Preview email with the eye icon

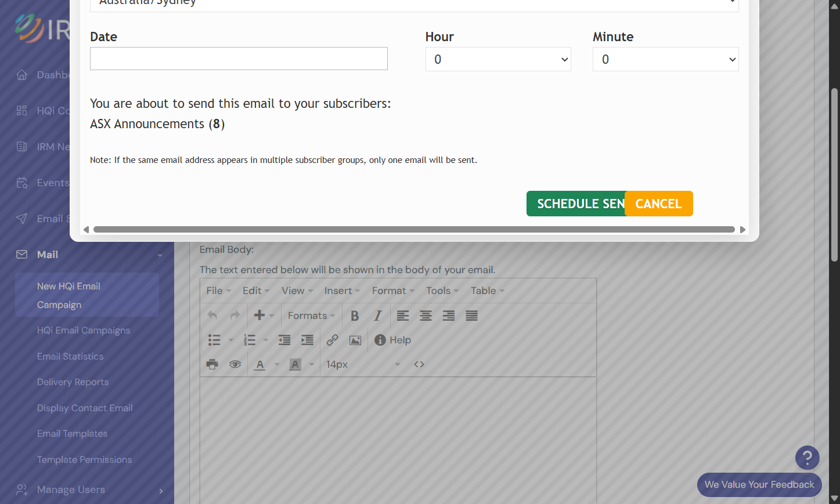pyautogui.click(x=235, y=364)
